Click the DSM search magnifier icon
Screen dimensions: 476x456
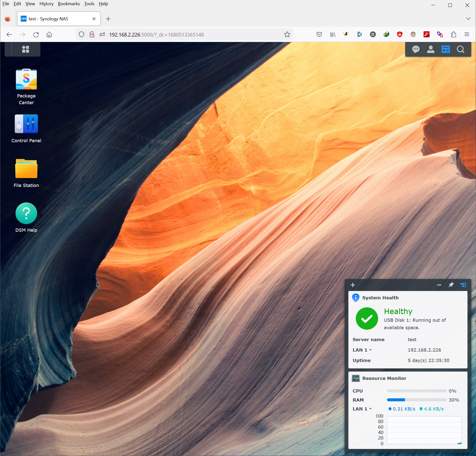(x=460, y=49)
